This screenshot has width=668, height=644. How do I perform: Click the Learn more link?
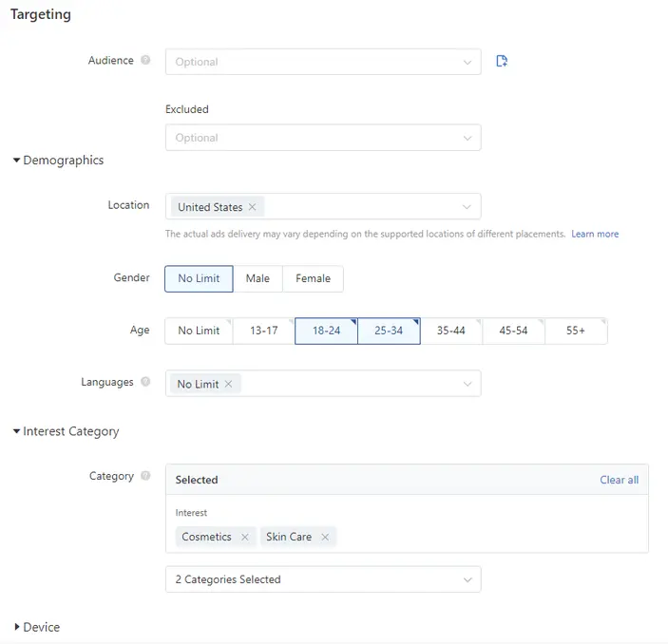click(595, 234)
